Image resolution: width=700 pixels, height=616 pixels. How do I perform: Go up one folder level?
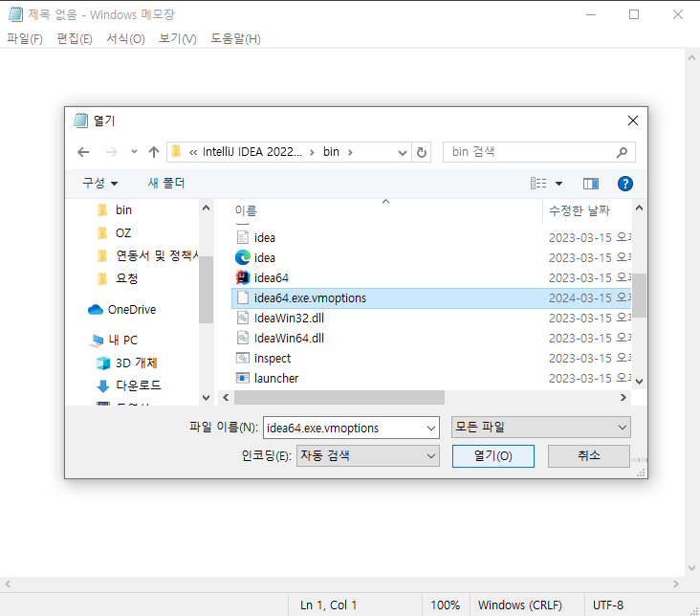154,152
